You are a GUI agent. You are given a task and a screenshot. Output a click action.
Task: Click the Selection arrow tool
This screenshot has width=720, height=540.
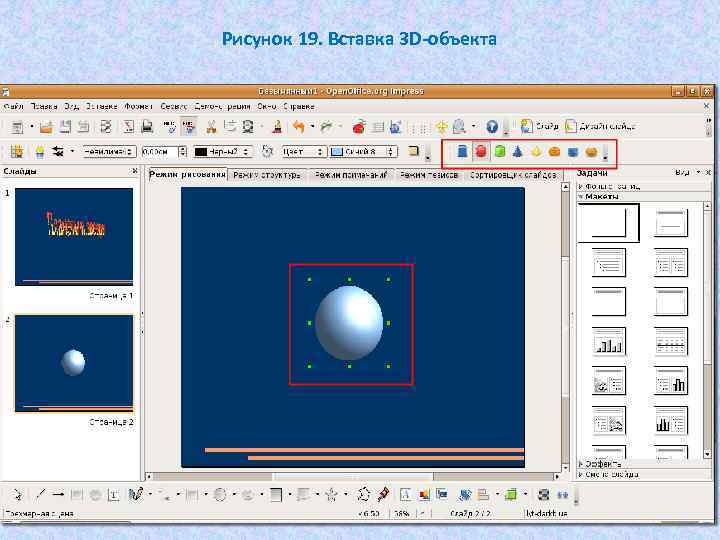click(17, 495)
